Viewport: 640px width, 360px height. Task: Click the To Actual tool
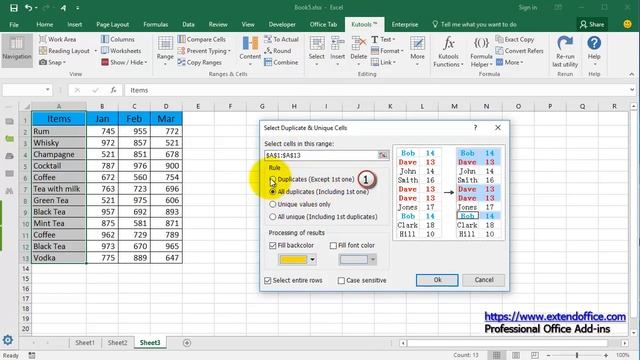coord(281,39)
